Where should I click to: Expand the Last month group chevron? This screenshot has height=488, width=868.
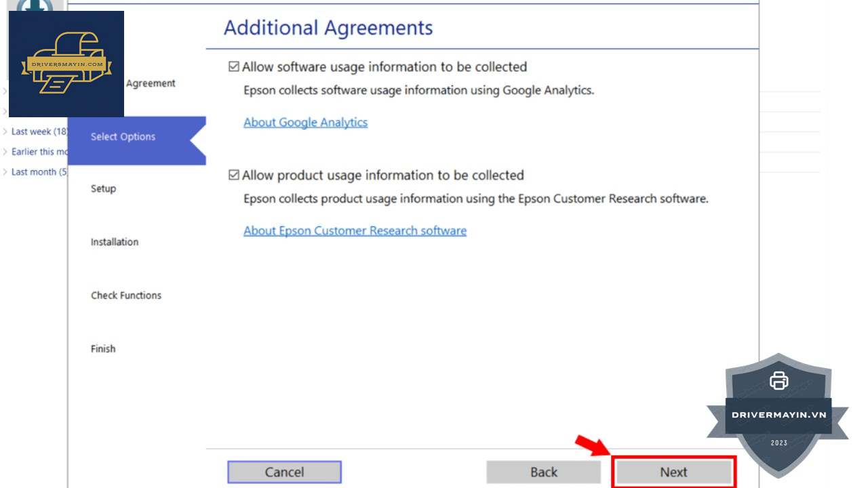coord(5,172)
